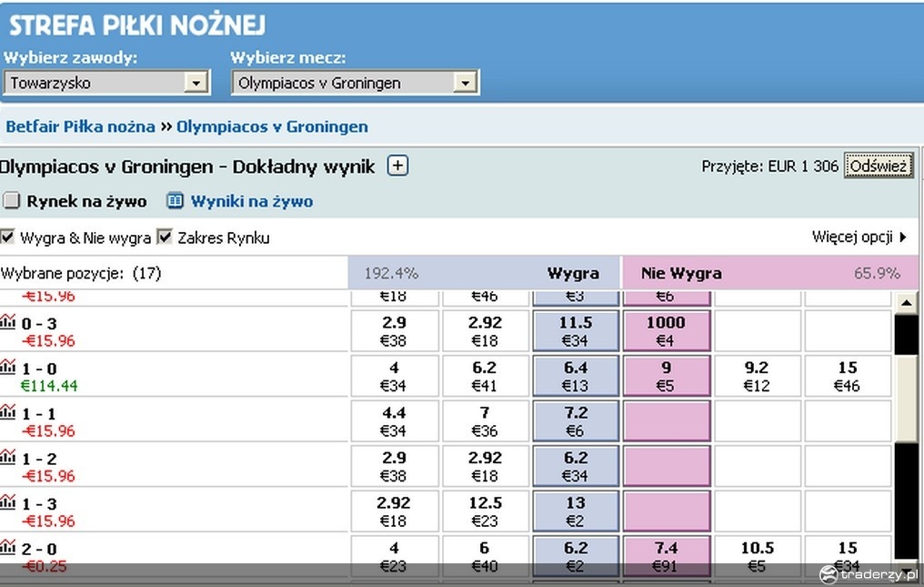Toggle the Rynek na żywo checkbox

[11, 201]
